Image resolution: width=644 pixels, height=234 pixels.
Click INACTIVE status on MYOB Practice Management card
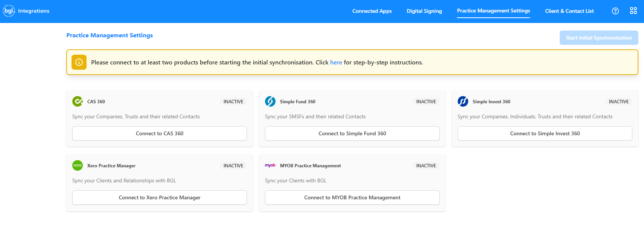[426, 166]
